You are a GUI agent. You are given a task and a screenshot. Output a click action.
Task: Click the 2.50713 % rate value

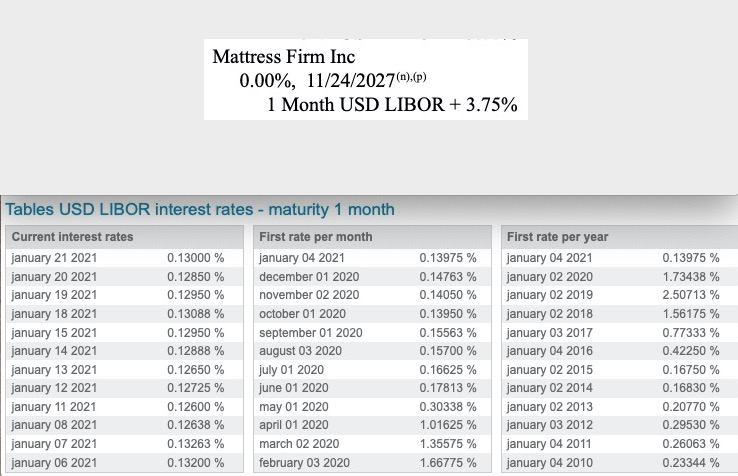tap(691, 295)
